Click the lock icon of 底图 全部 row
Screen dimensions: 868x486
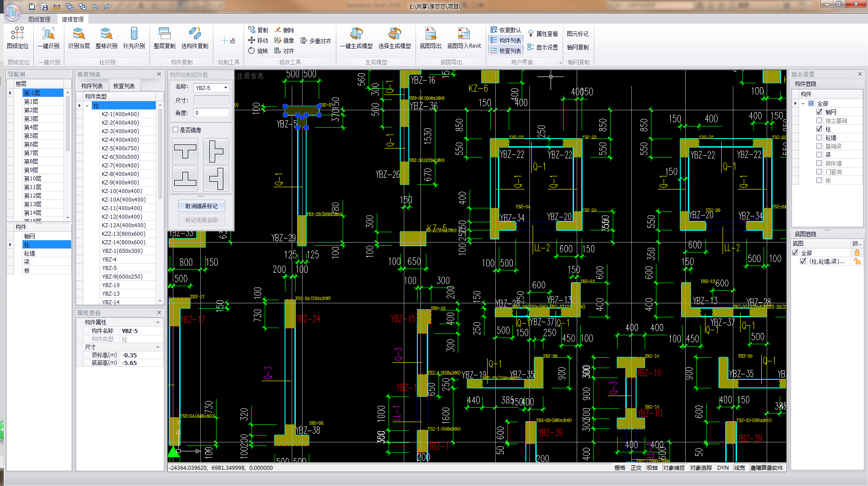coord(857,253)
